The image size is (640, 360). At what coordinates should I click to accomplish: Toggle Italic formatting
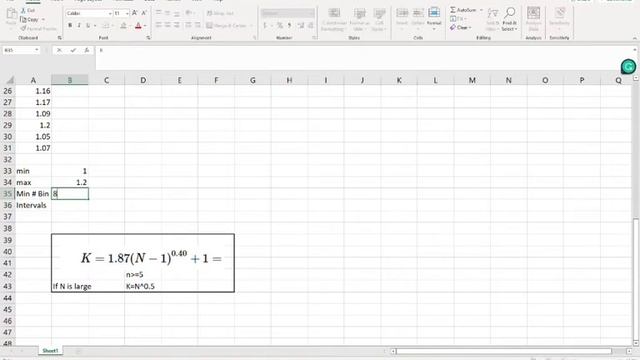79,25
